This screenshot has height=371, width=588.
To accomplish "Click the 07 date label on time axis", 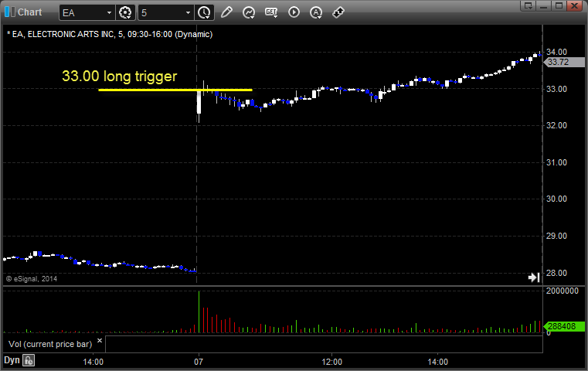I will pos(199,362).
